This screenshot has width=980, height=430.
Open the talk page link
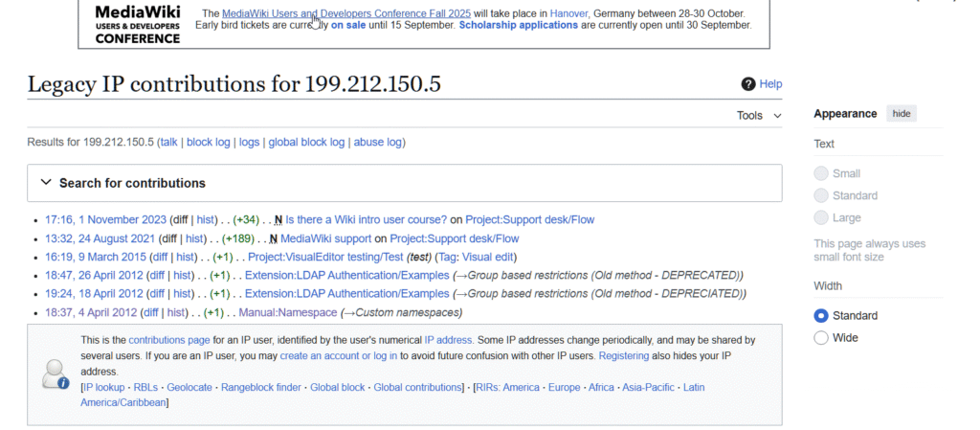[168, 143]
